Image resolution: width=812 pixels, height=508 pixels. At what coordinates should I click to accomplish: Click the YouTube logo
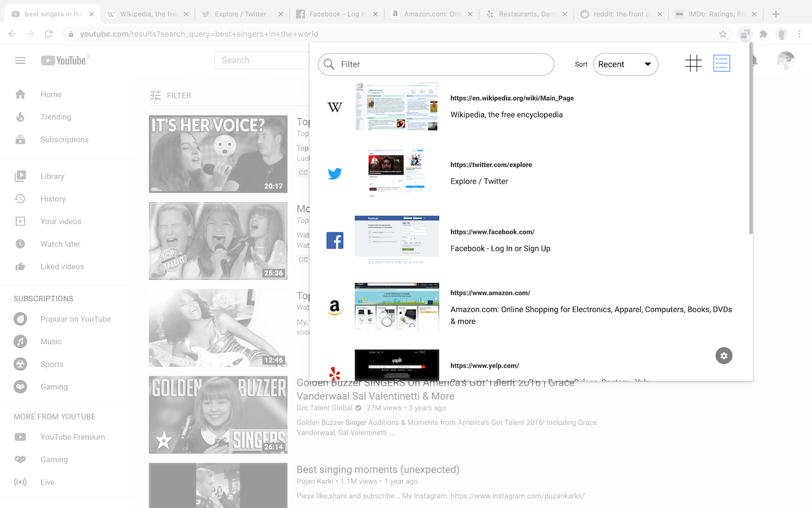click(65, 60)
